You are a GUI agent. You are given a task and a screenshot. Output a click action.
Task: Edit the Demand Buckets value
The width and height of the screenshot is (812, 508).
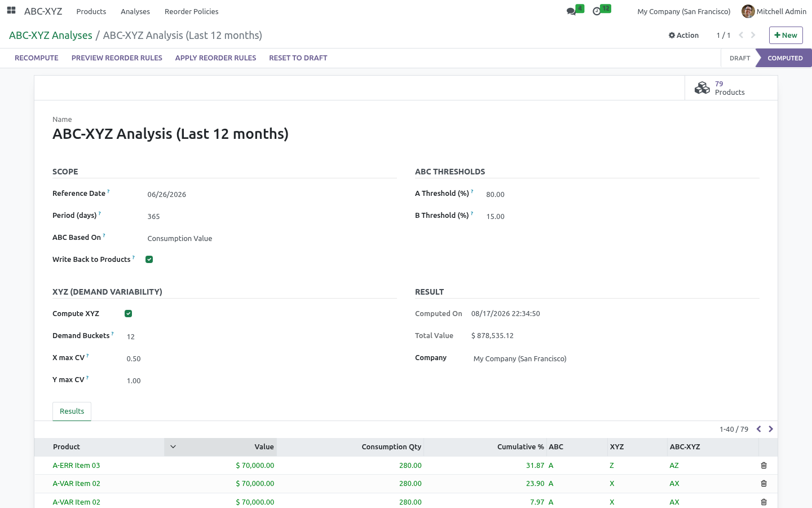pos(261,336)
